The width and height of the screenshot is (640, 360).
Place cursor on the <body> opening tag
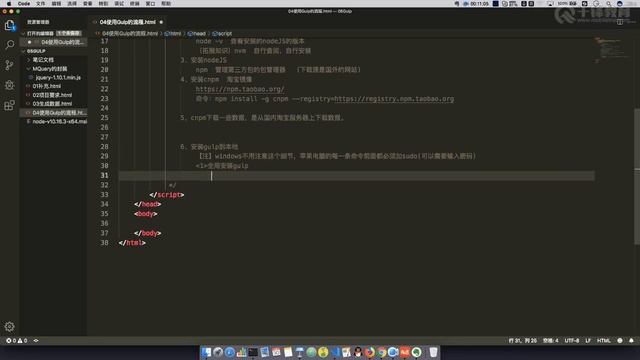[x=146, y=214]
